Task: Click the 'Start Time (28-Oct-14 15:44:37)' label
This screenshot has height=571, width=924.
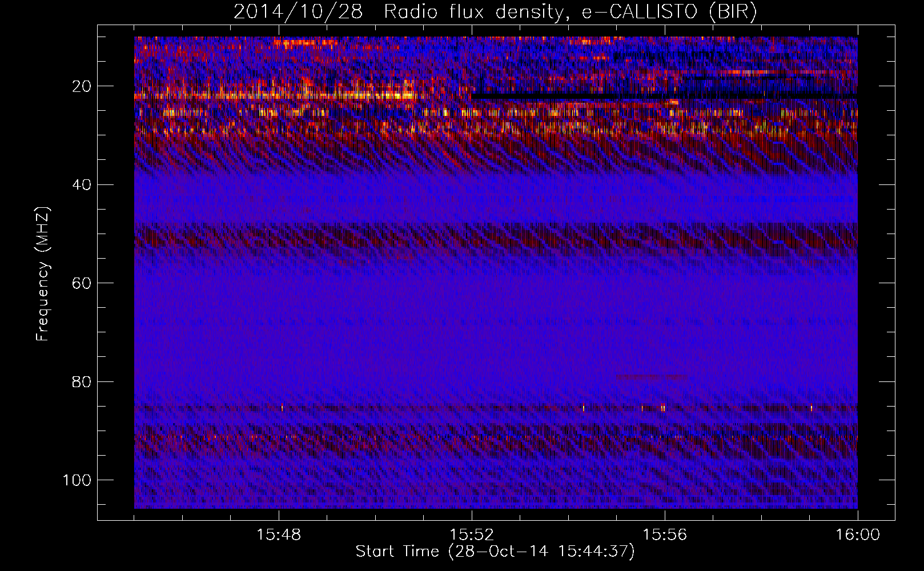Action: point(495,552)
